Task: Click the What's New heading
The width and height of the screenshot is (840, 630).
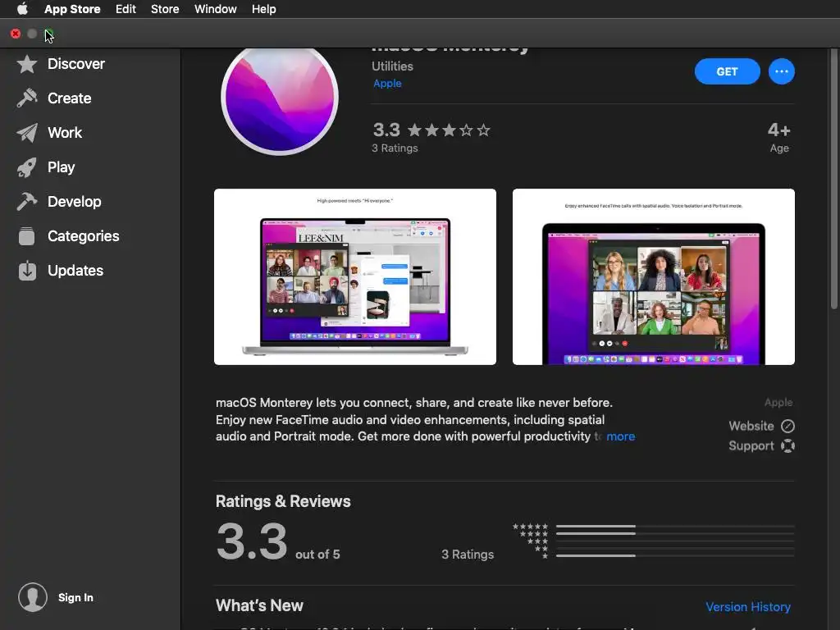Action: coord(259,605)
